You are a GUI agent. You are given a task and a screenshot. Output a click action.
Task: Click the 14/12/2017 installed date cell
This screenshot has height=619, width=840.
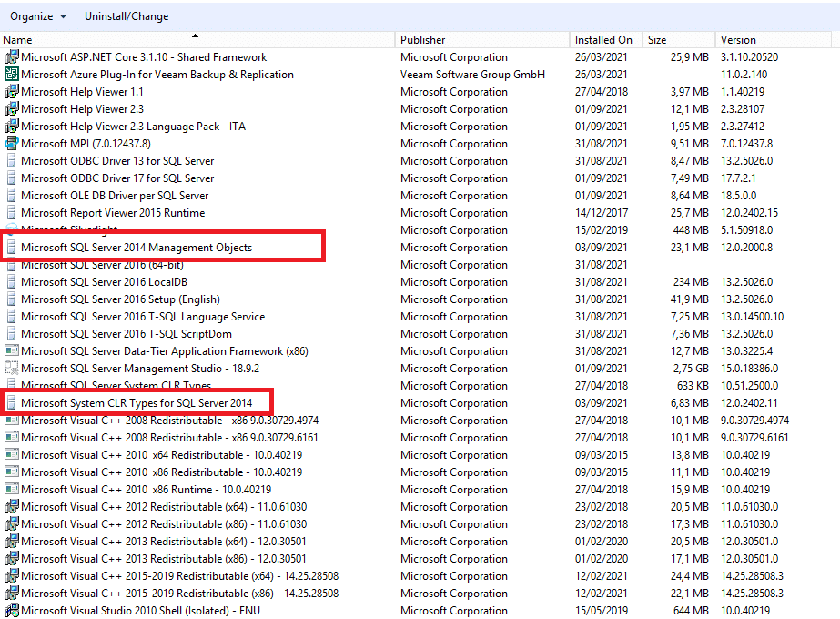(x=601, y=213)
